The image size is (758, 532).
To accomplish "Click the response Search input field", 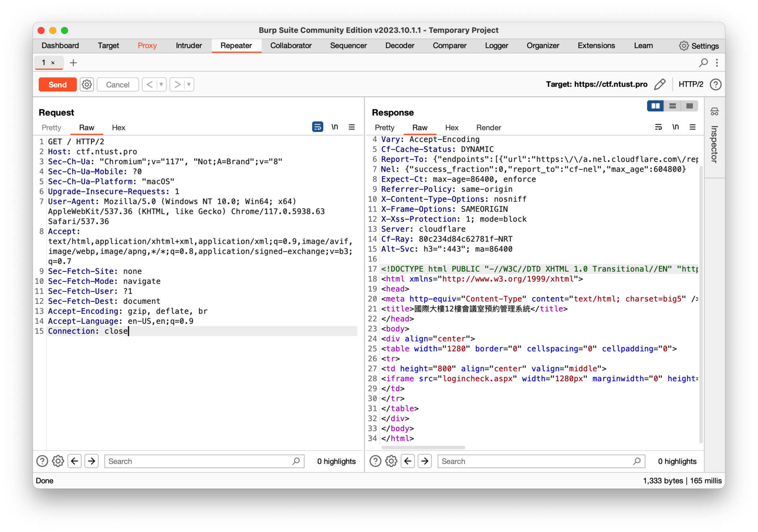I will click(536, 461).
